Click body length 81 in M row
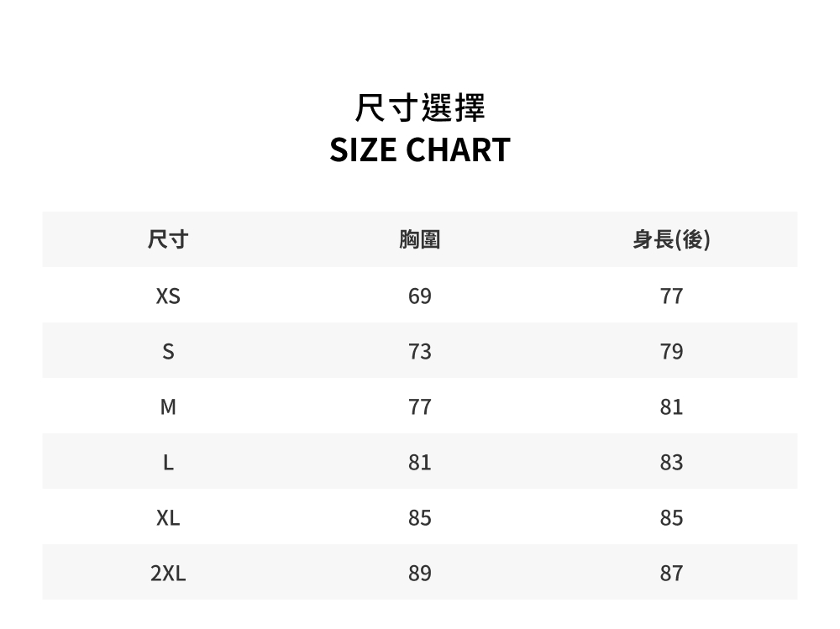 pyautogui.click(x=672, y=407)
